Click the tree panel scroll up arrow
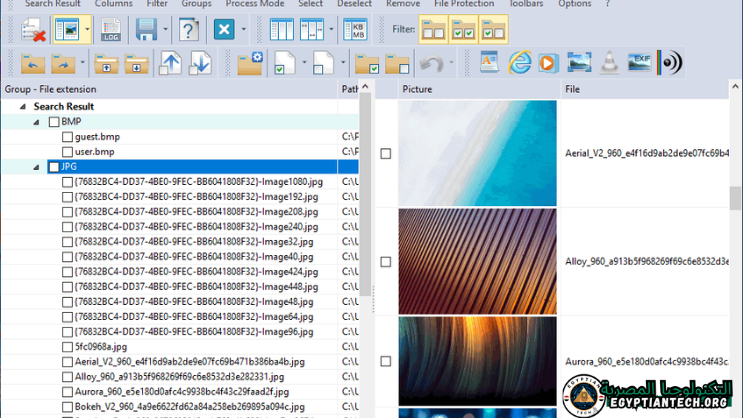Screen dimensions: 743x418 365,87
